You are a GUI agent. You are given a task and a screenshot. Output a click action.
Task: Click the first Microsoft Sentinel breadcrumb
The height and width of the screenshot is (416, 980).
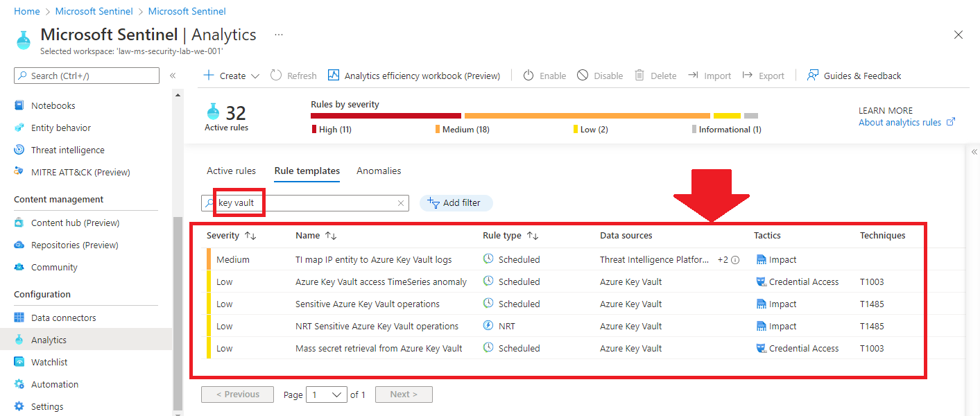(x=94, y=11)
